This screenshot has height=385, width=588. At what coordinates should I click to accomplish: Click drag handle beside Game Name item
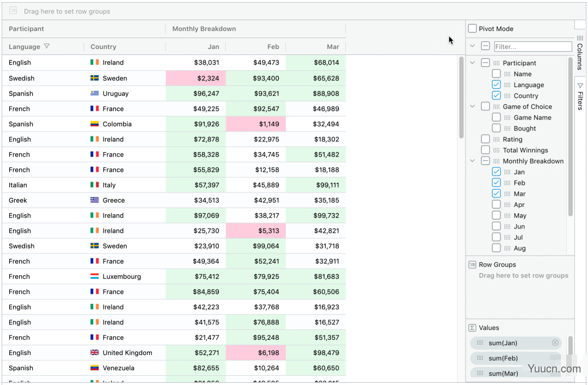point(507,117)
